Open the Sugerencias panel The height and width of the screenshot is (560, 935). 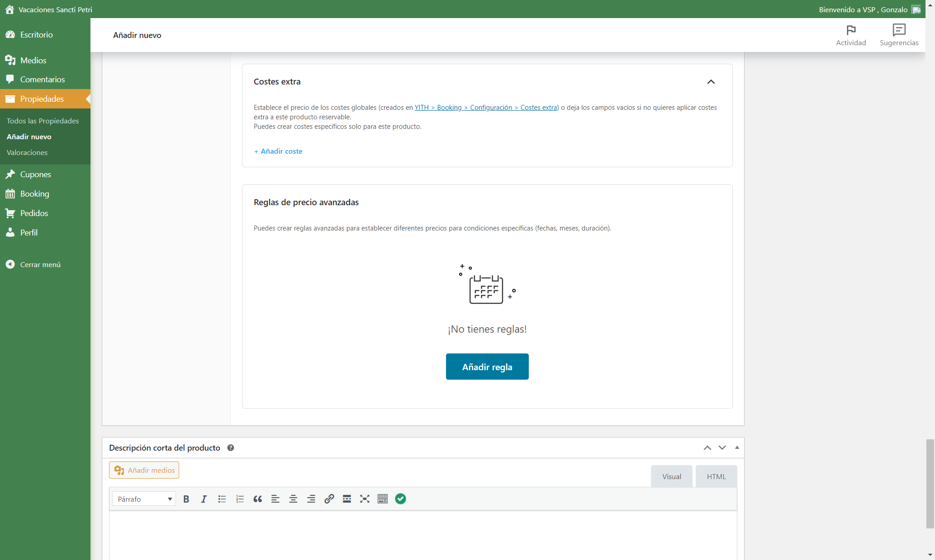[x=899, y=35]
